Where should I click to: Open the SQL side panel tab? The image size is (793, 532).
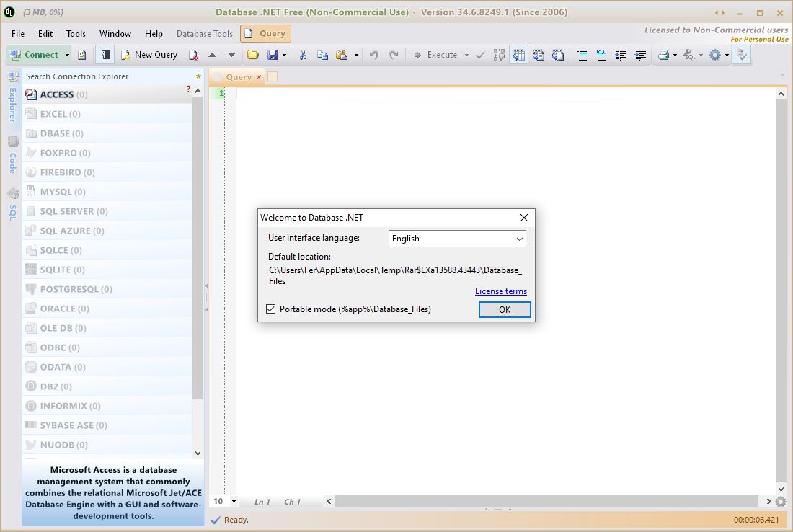point(13,204)
